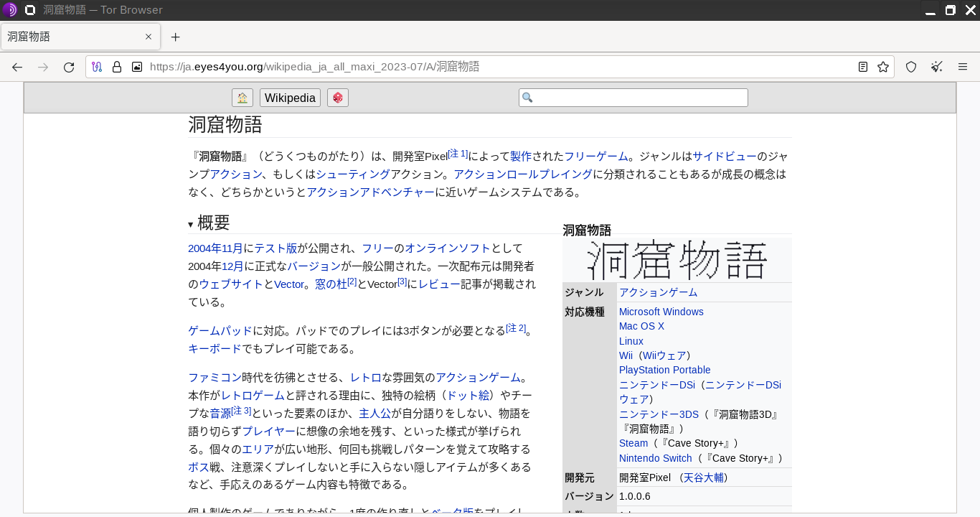Open footnote 注 1 after Pixel
This screenshot has width=980, height=517.
pos(458,153)
